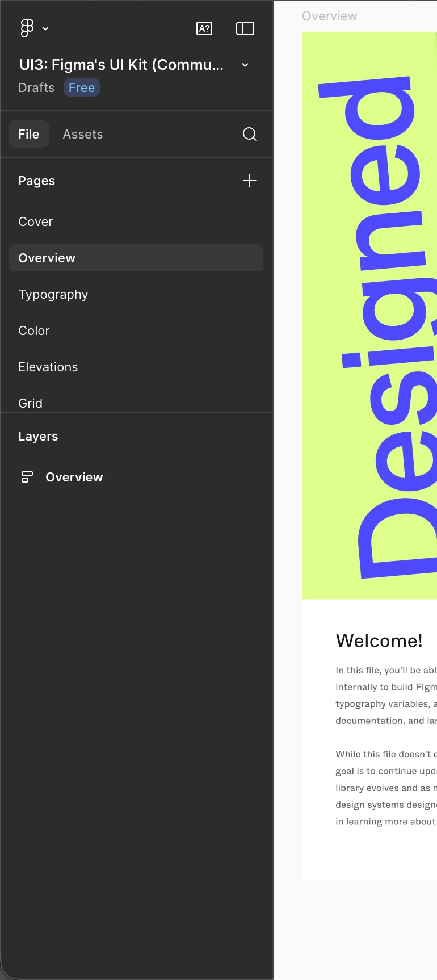Click the missing fonts A? icon

click(204, 28)
